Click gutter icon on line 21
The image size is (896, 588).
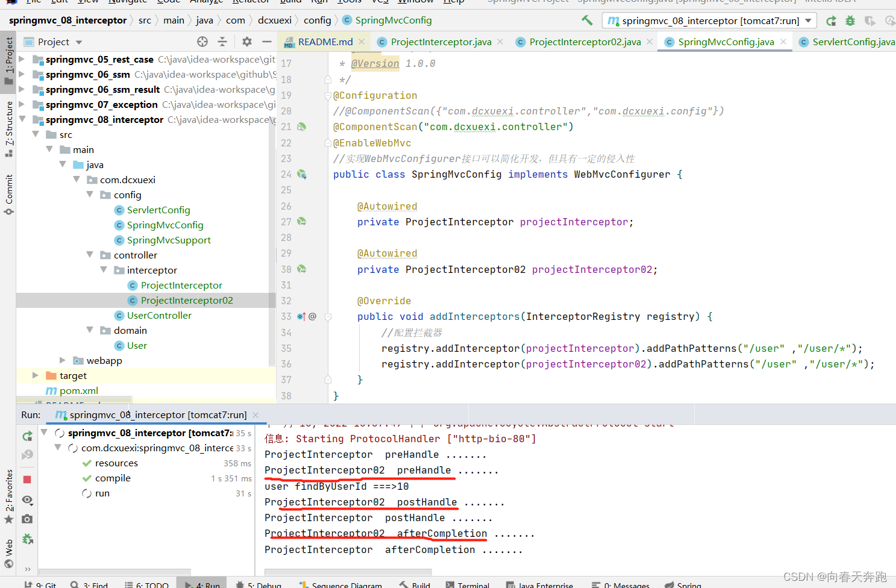pos(301,127)
